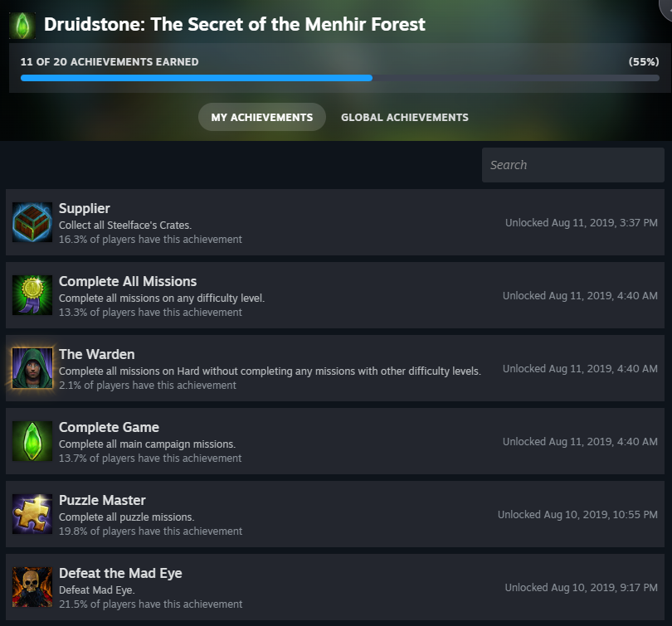672x626 pixels.
Task: Open the Druidstone game title link
Action: 235,24
